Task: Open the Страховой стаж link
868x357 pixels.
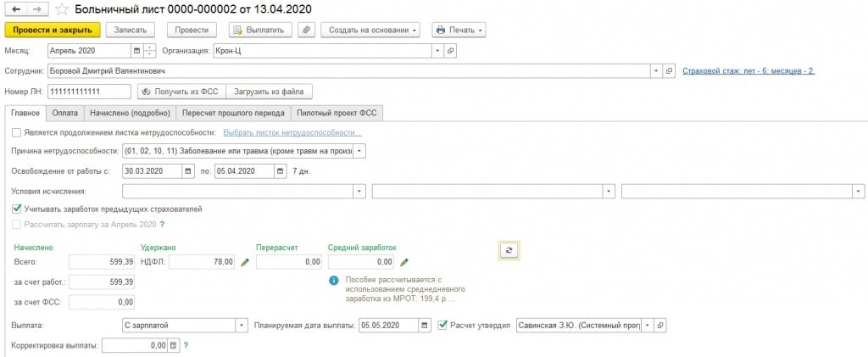Action: [748, 71]
